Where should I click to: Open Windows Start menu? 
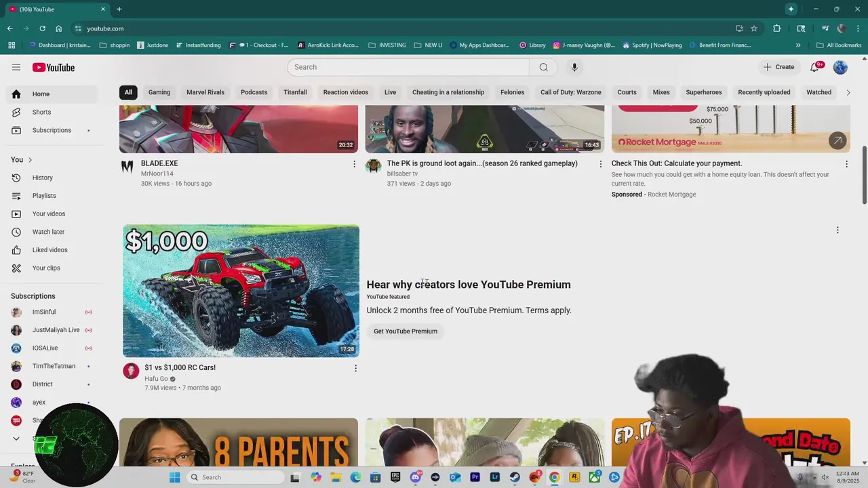174,477
